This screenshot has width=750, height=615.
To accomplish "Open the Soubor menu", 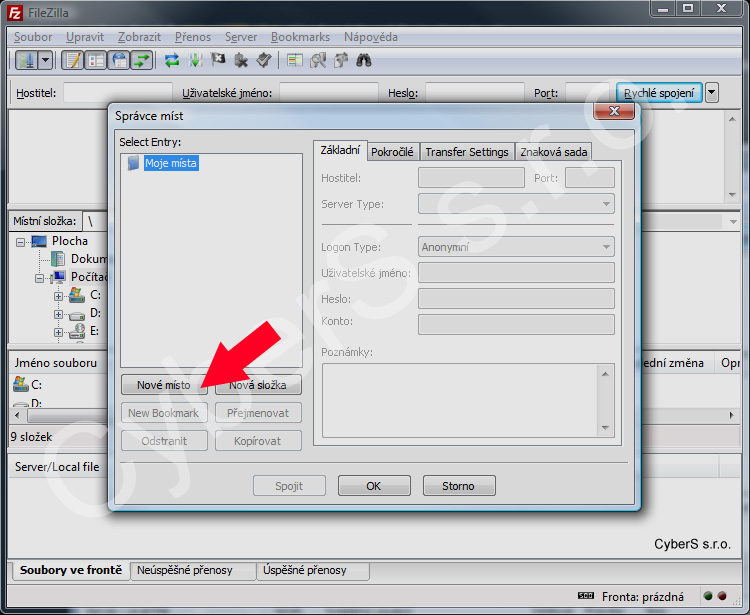I will [x=33, y=37].
